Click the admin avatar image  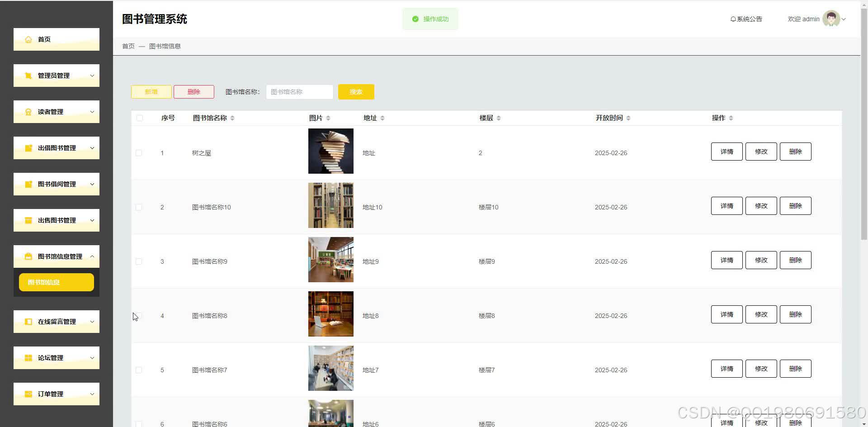[831, 19]
